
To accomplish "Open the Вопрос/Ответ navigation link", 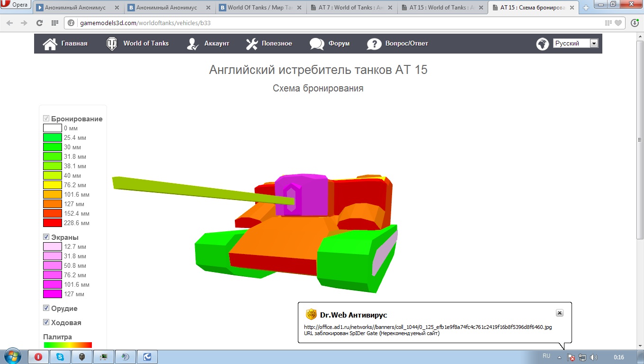I will pos(407,43).
